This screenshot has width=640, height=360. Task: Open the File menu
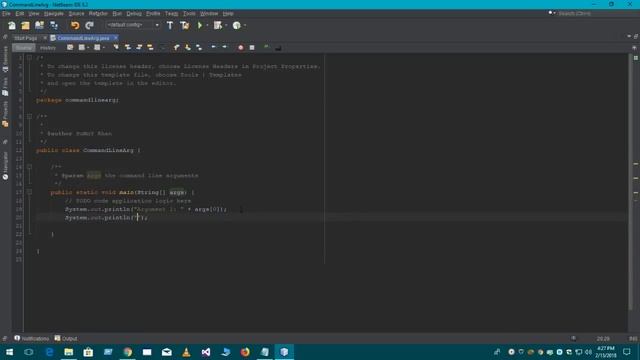6,13
